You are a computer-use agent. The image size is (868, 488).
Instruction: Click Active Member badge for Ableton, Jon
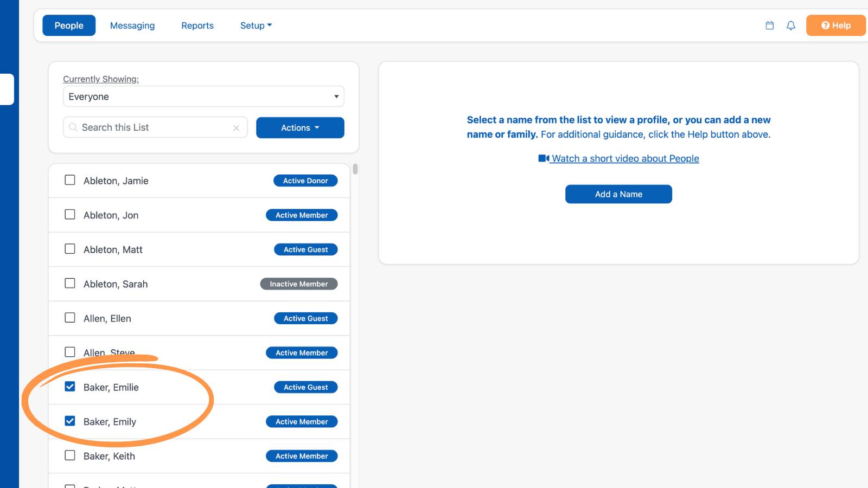302,215
